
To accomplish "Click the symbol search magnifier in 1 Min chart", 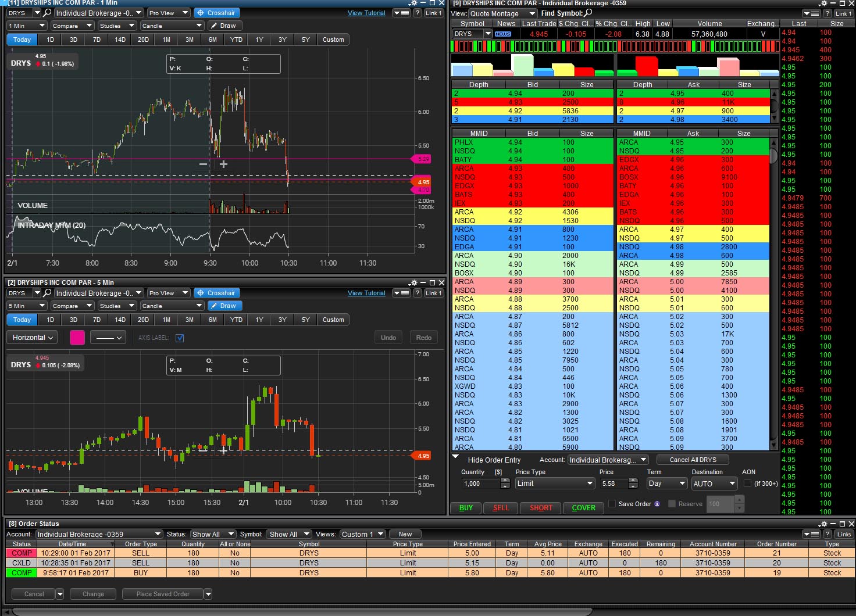I will (x=48, y=13).
